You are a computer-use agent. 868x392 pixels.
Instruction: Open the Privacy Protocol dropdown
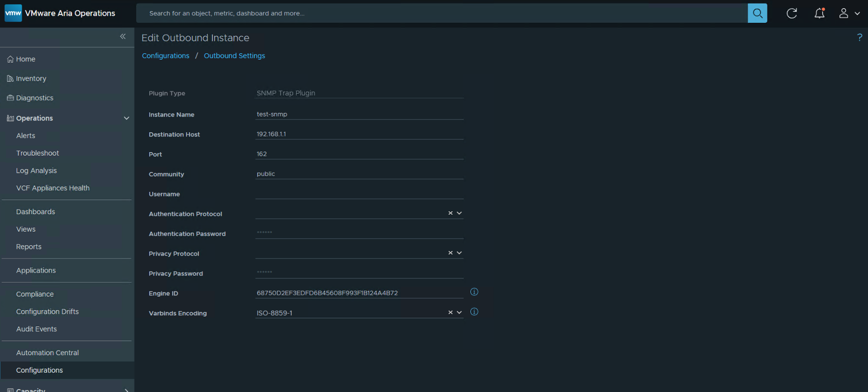pos(459,253)
